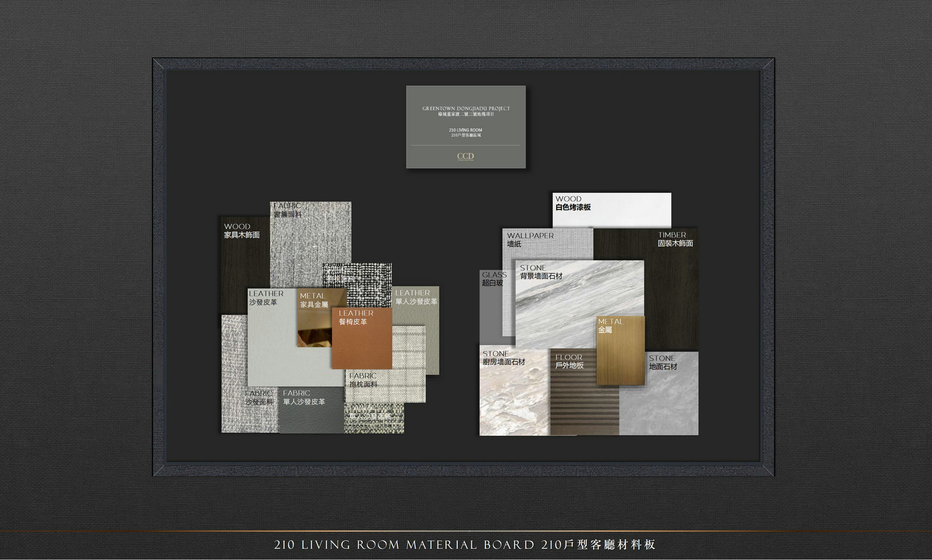Click the CCD logo on title card

(x=466, y=156)
